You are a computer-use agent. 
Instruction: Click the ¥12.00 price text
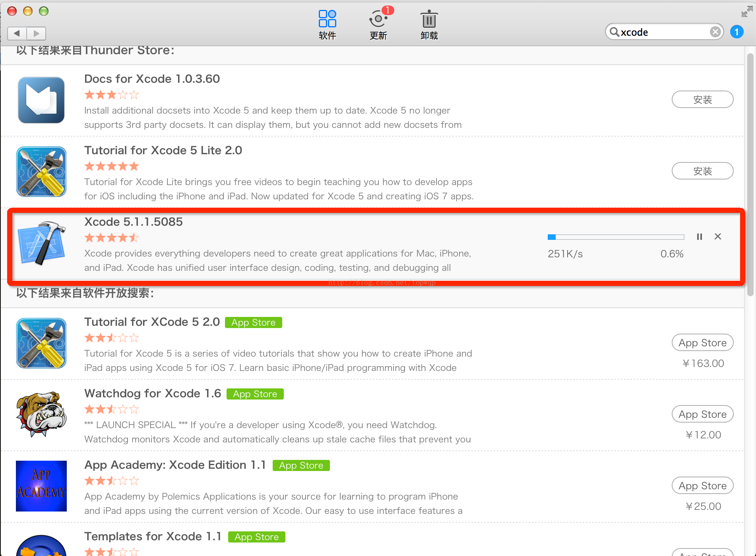pos(703,435)
